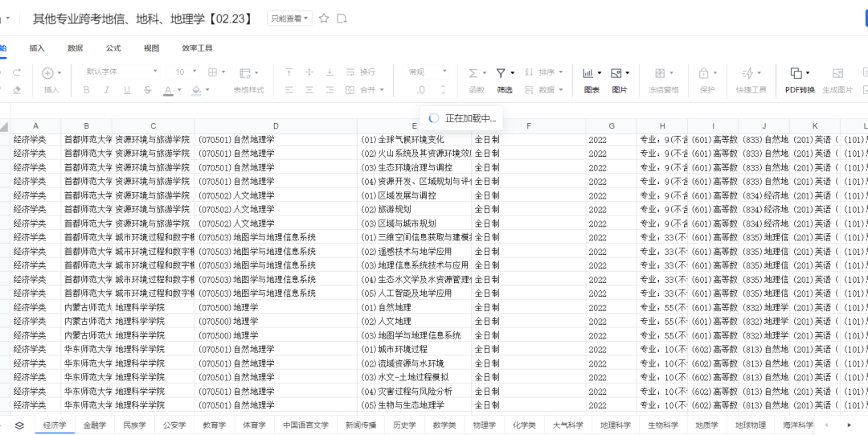Click the bar chart icon

pyautogui.click(x=588, y=72)
